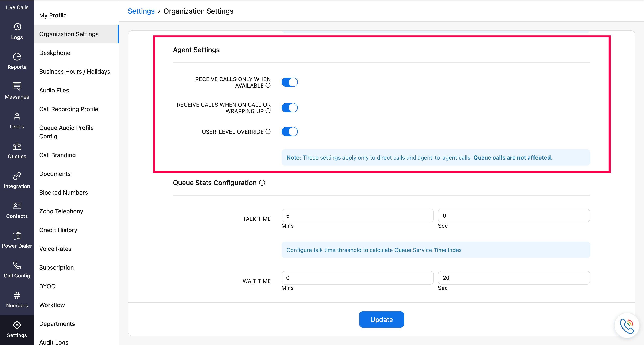The width and height of the screenshot is (644, 345).
Task: Click info icon beside Queue Stats Configuration
Action: point(262,183)
